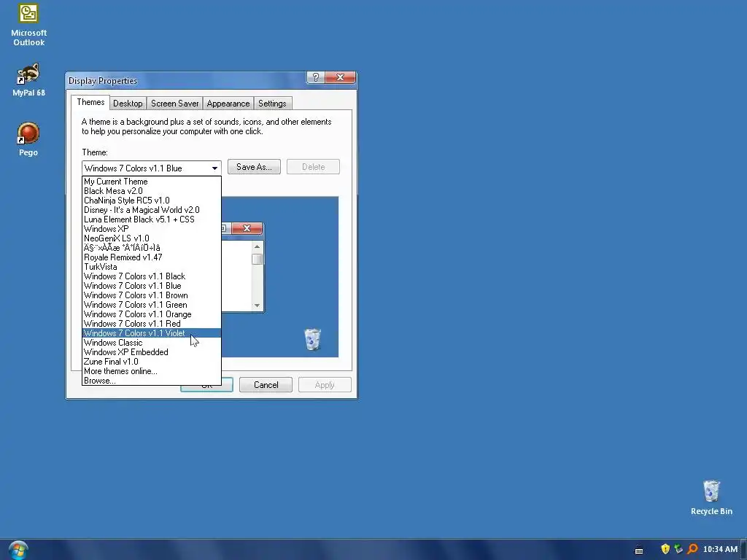Click the Help question mark button
The width and height of the screenshot is (747, 560).
(315, 77)
